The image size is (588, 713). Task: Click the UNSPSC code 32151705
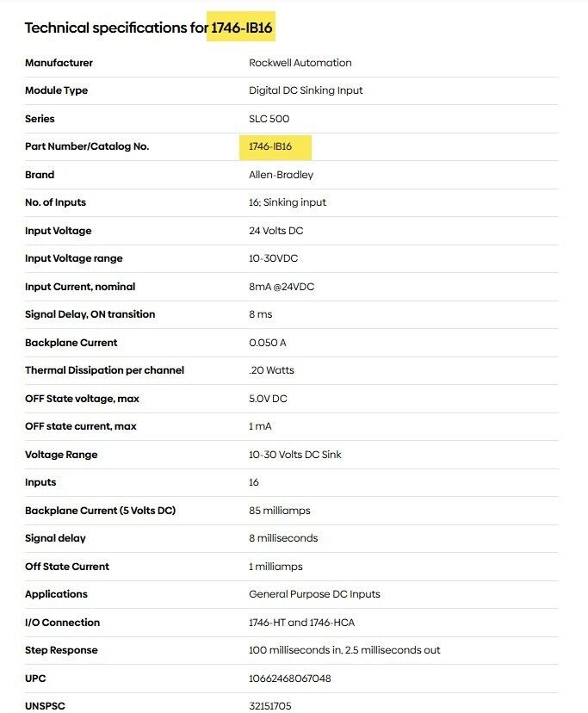pyautogui.click(x=269, y=706)
